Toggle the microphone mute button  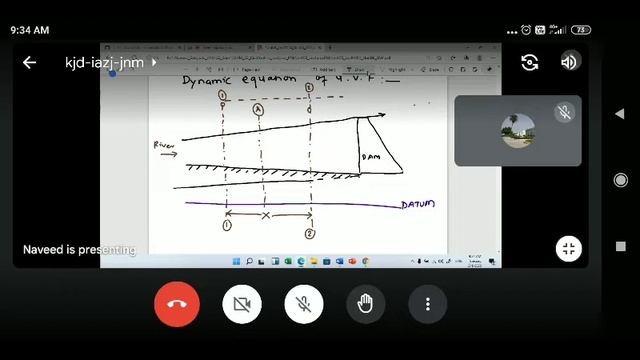point(304,304)
